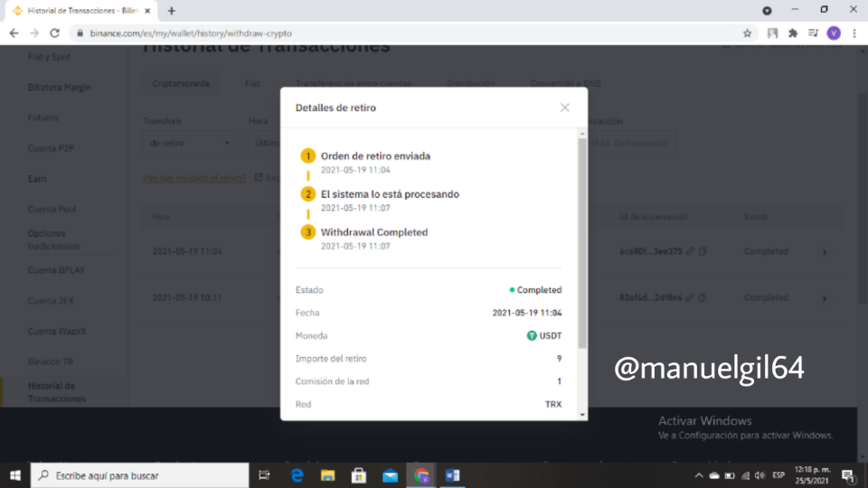
Task: Open the Chrome profile avatar V
Action: coord(833,33)
